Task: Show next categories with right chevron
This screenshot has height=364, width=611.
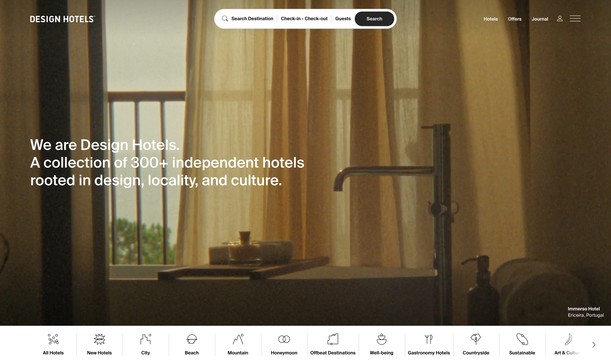Action: pyautogui.click(x=594, y=345)
